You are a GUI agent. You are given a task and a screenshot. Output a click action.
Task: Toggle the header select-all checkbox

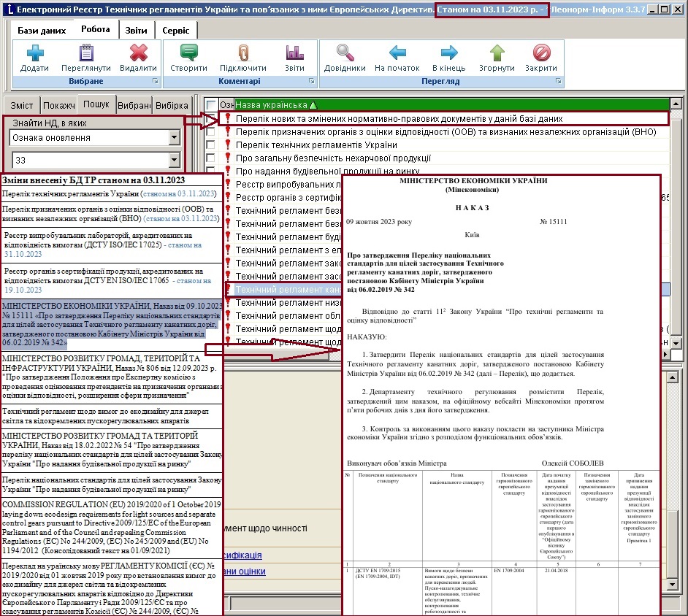[211, 105]
